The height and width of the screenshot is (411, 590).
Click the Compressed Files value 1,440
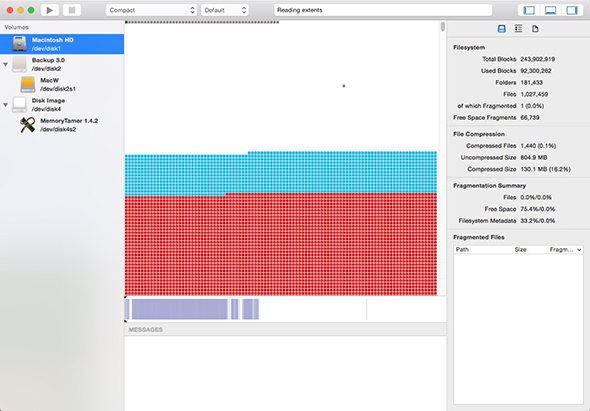click(x=538, y=146)
